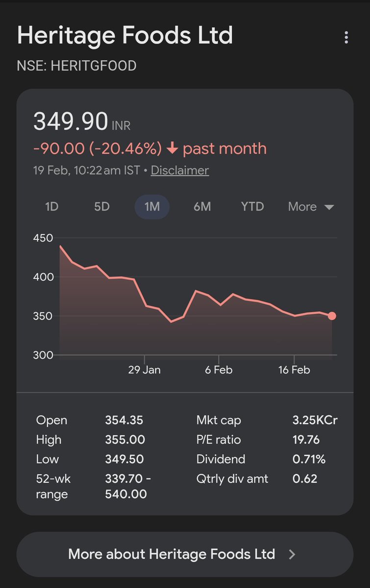Viewport: 370px width, 588px height.
Task: Tap the current price dot on chart
Action: click(x=332, y=316)
